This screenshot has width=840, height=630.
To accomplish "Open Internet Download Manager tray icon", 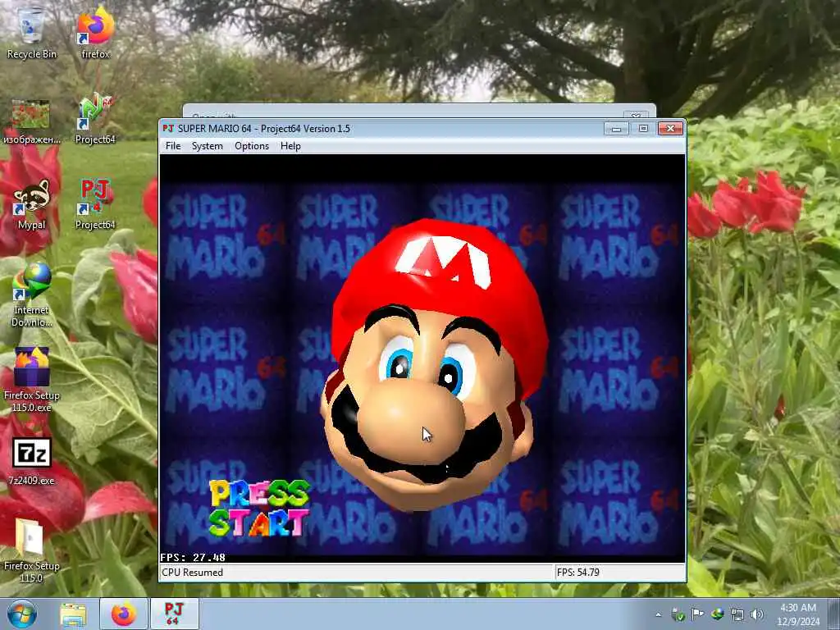I will pos(717,614).
